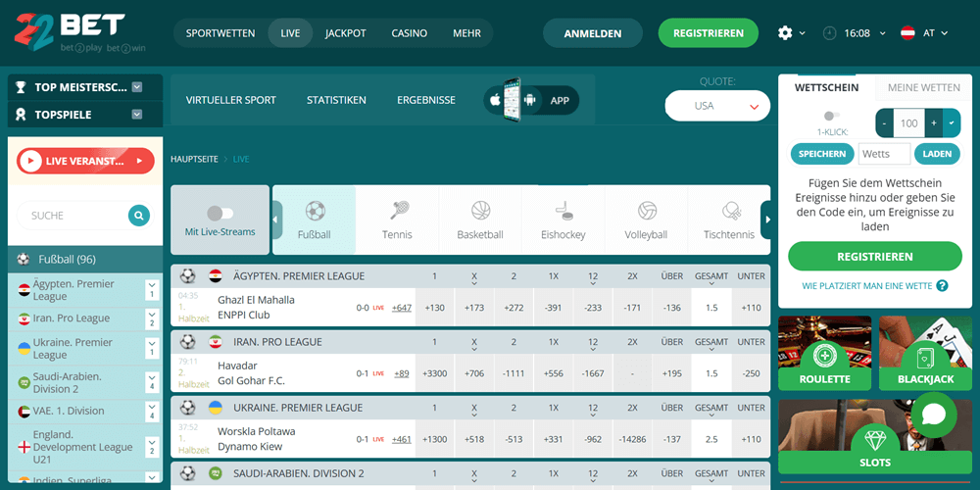Select the Basketball sport icon
The height and width of the screenshot is (490, 980).
tap(480, 211)
